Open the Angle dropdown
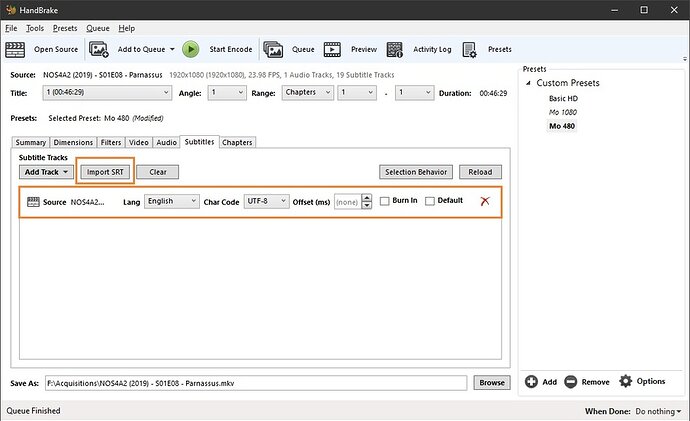This screenshot has height=421, width=690. pyautogui.click(x=227, y=93)
